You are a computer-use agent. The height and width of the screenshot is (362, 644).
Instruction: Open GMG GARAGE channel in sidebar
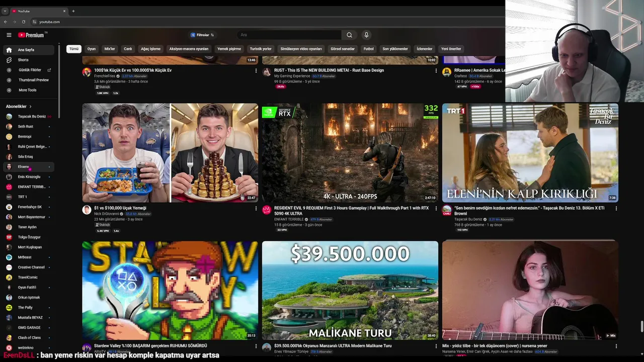point(29,327)
